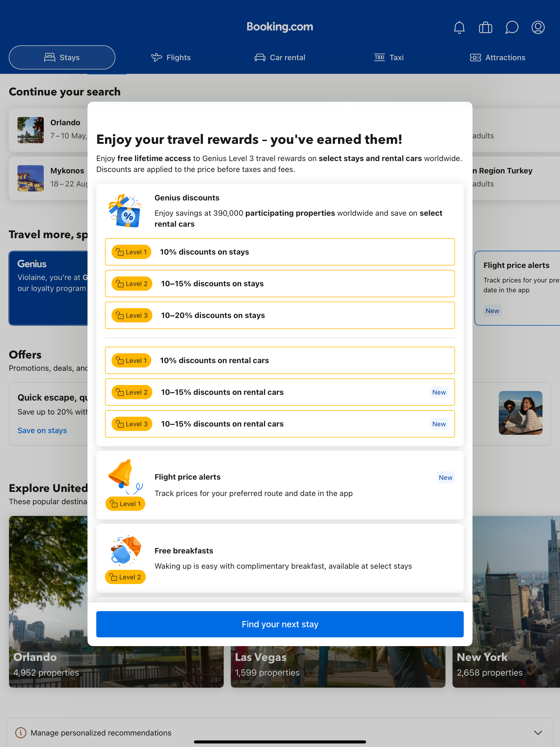Viewport: 560px width, 747px height.
Task: Open the profile account icon
Action: point(538,27)
